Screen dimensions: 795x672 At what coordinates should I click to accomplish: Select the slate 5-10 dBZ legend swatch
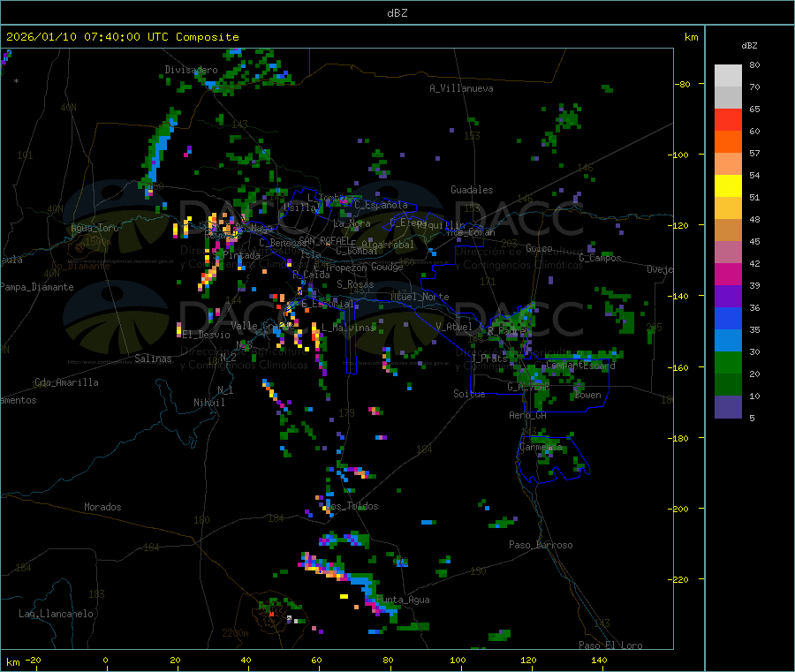click(728, 407)
